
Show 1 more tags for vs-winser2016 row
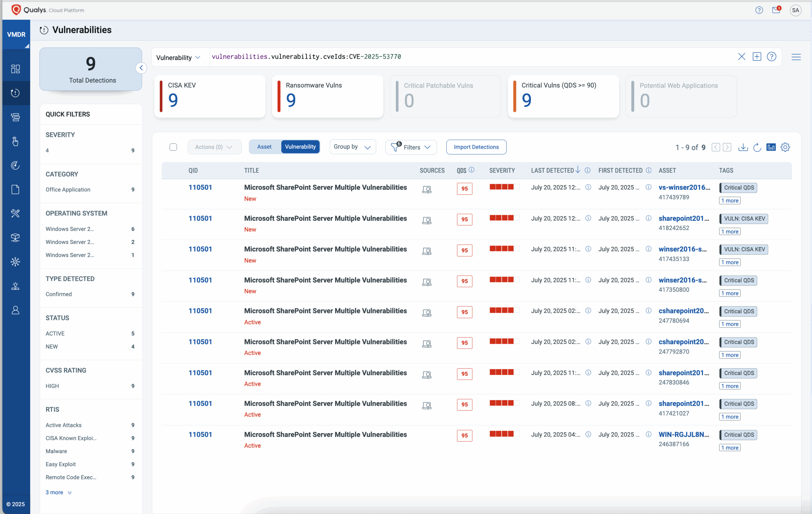(x=730, y=201)
